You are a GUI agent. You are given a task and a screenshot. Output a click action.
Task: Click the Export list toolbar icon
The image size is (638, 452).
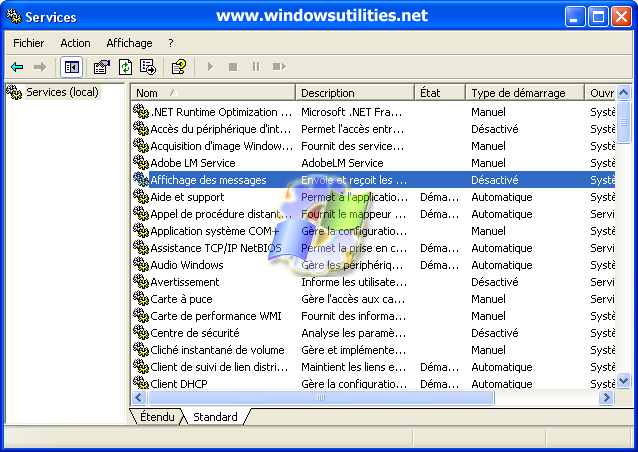click(148, 67)
